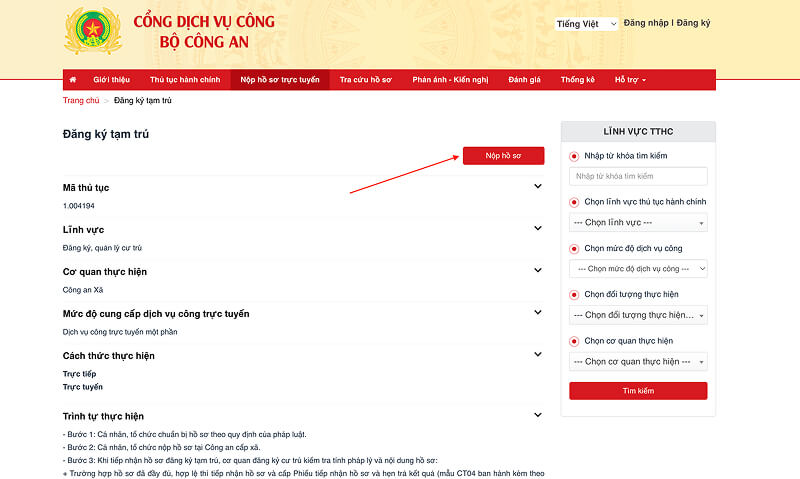
Task: Open the Tra cứu hồ sơ menu
Action: click(x=365, y=79)
